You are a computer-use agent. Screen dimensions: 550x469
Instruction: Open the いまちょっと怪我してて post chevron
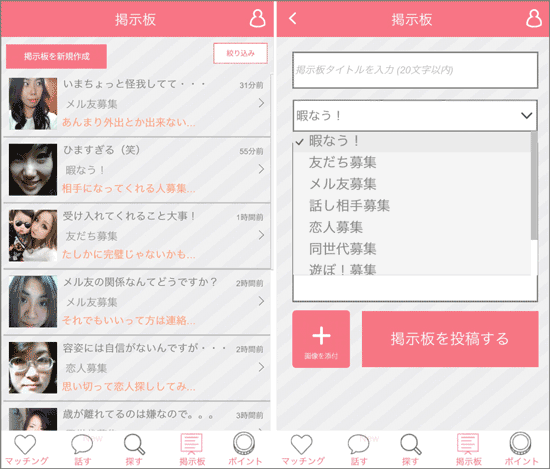261,103
